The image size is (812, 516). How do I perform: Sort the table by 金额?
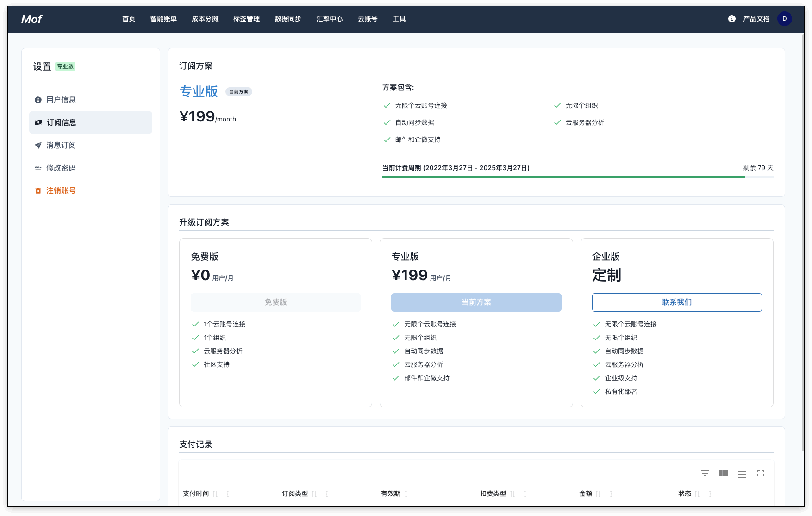(598, 493)
